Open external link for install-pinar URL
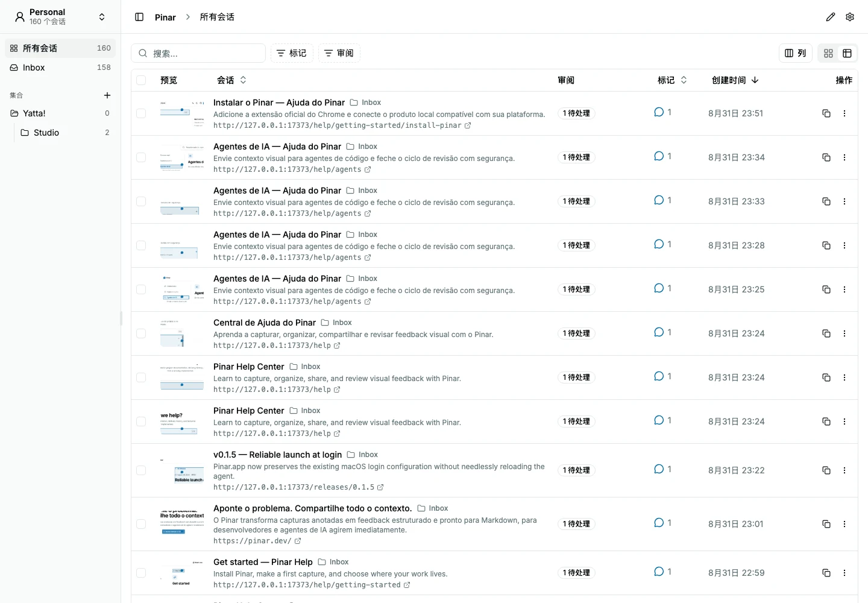 (468, 125)
